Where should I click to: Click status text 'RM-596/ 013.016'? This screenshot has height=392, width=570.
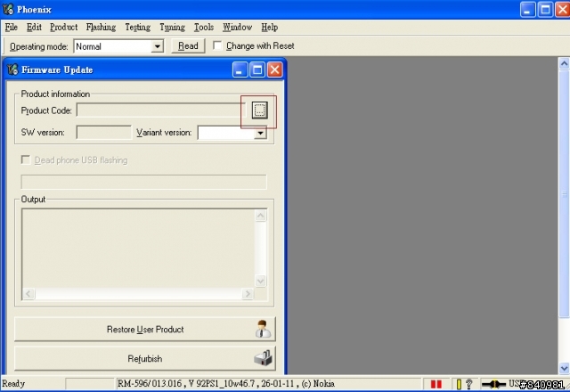pos(150,384)
